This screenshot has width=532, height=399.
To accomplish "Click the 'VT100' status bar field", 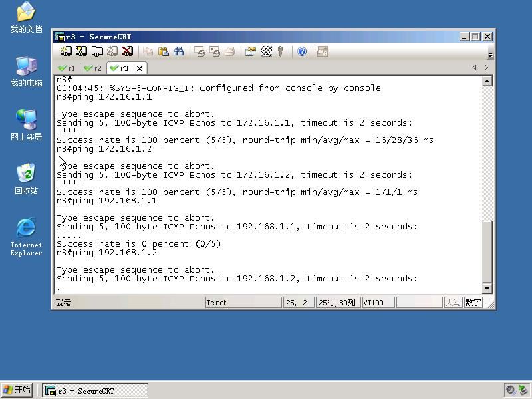I will [x=378, y=303].
